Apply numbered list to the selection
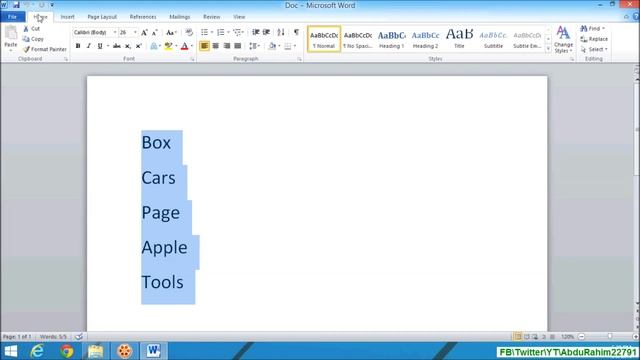Viewport: 640px width, 360px height. 220,32
